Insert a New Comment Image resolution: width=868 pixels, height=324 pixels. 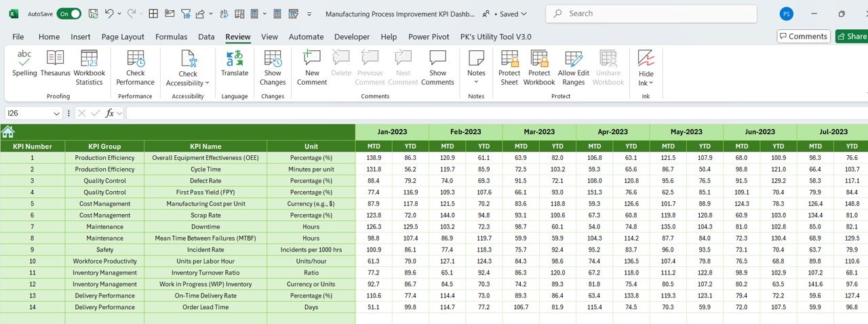coord(312,68)
